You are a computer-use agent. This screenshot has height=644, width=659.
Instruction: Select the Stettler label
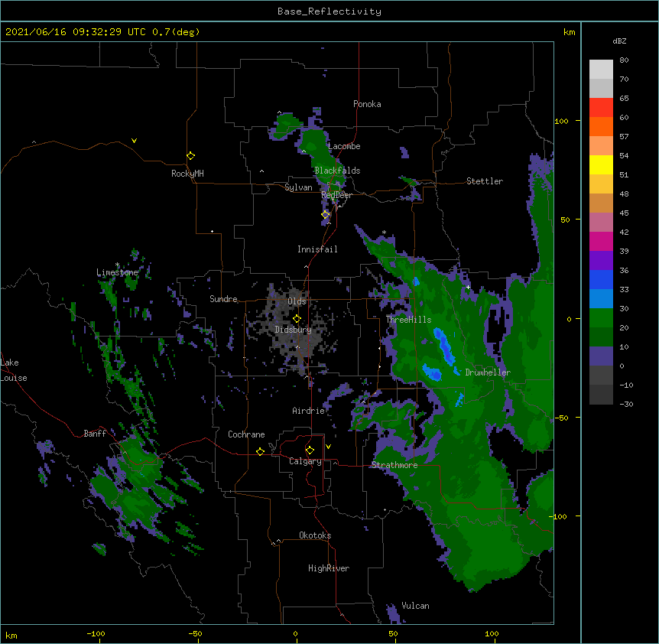click(x=485, y=181)
